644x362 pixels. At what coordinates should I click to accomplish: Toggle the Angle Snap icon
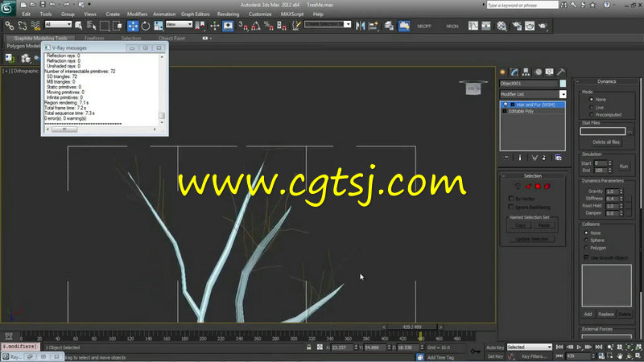256,26
